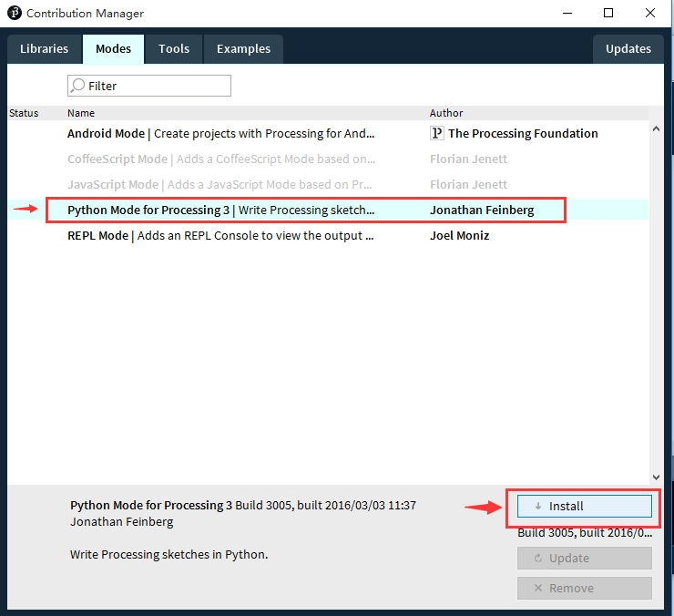Minimize the Contribution Manager window
Screen dimensions: 674x616
[567, 13]
